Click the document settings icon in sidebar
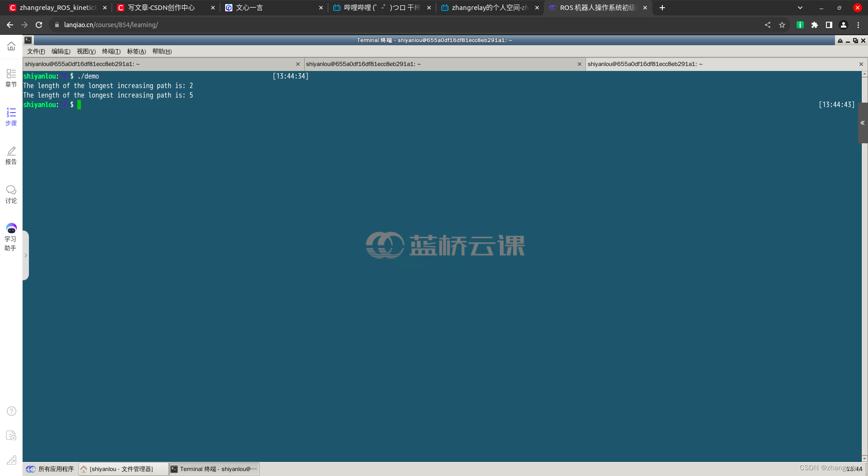 tap(11, 435)
